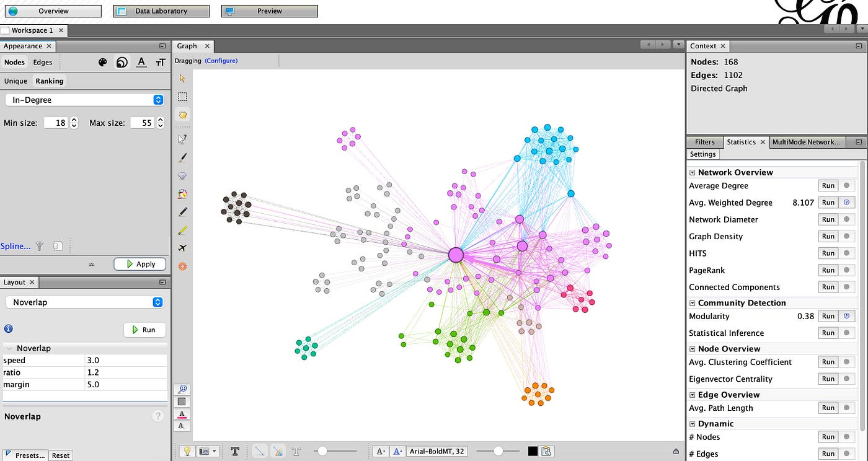Click the black label color swatch
The image size is (868, 461).
coord(533,451)
